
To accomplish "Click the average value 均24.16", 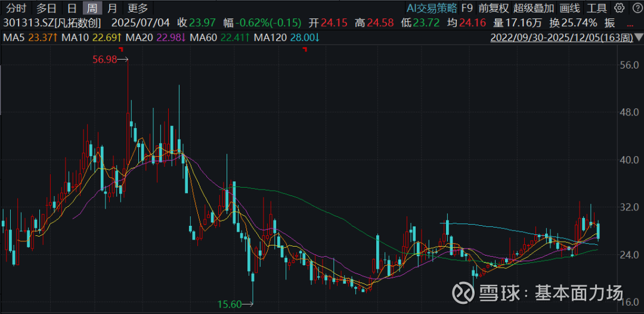I will coord(466,23).
